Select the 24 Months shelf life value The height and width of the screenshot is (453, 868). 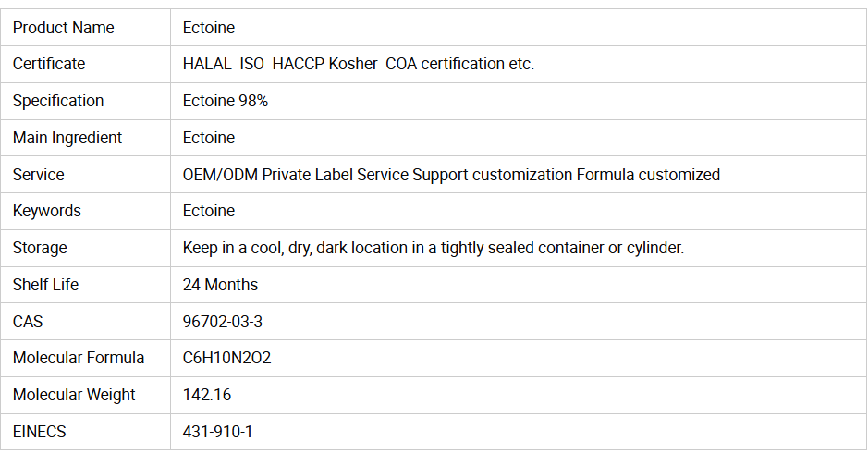[221, 285]
